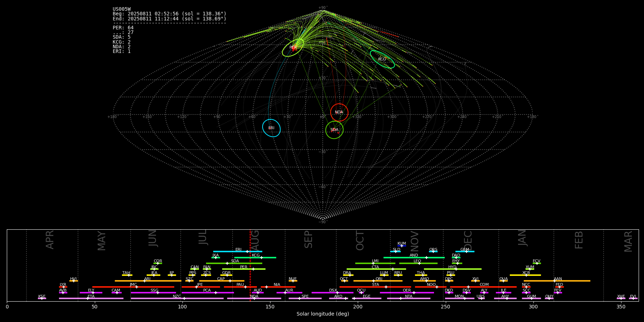Select the AAN shower bar in timeline
Viewport: 644px width, 322px height.
point(557,281)
